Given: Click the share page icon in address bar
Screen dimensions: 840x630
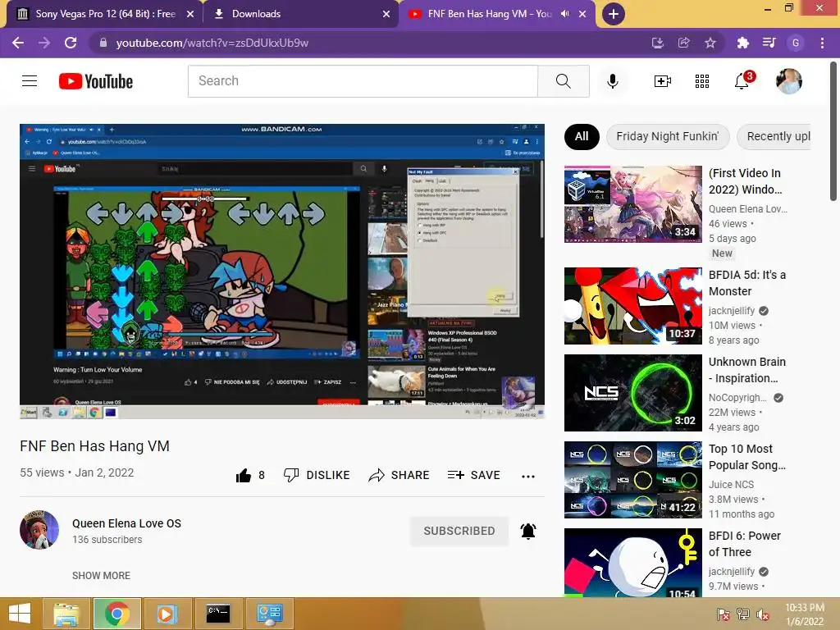Looking at the screenshot, I should click(x=683, y=43).
